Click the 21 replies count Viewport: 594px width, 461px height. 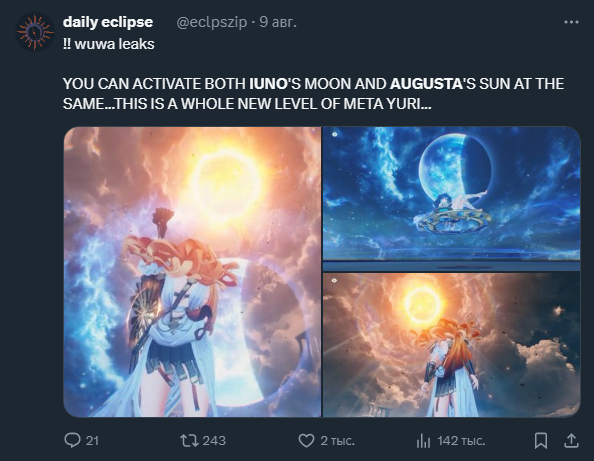[92, 441]
